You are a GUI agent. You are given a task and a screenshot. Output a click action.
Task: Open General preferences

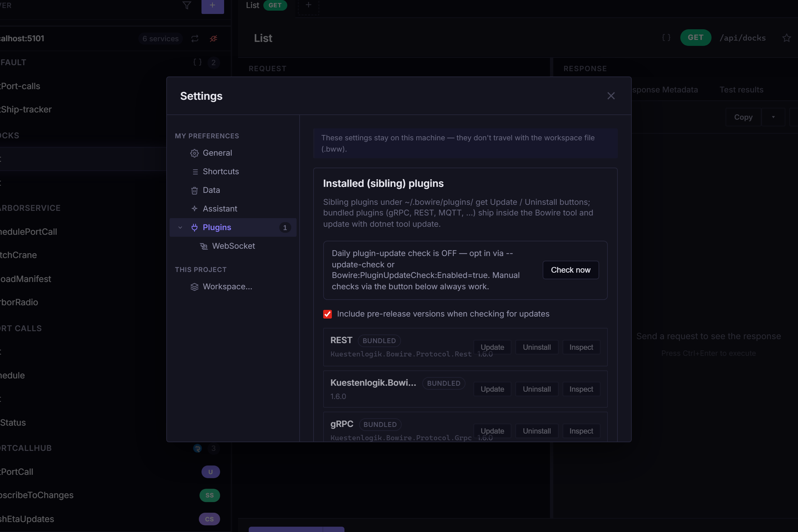(233, 153)
